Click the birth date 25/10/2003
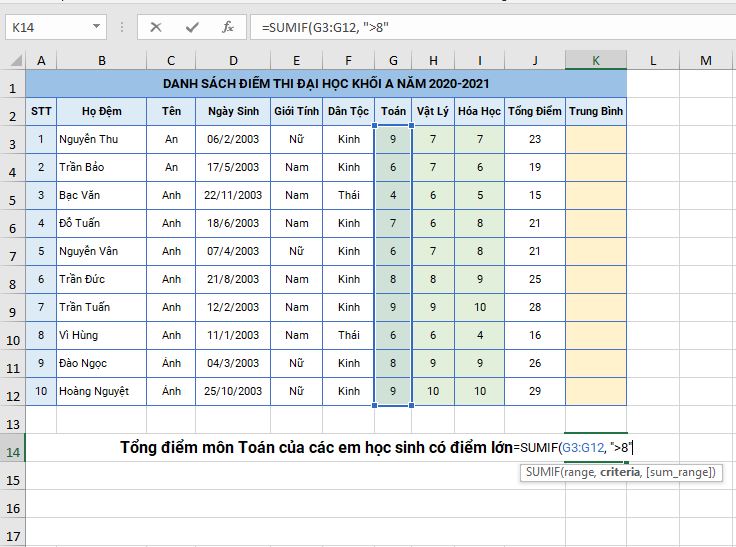Image resolution: width=736 pixels, height=547 pixels. (233, 392)
